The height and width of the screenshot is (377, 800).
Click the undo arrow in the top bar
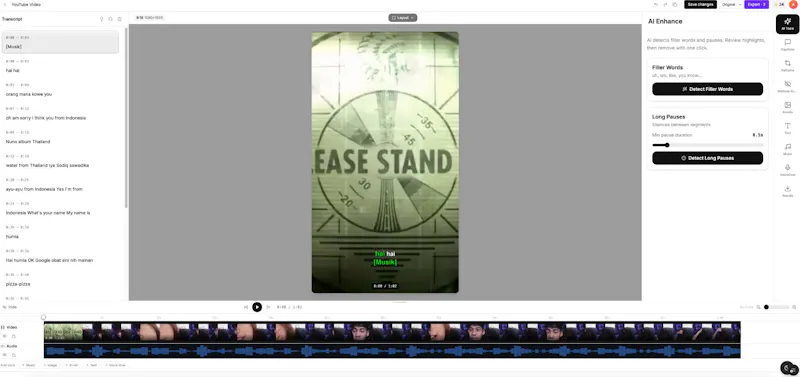[656, 5]
